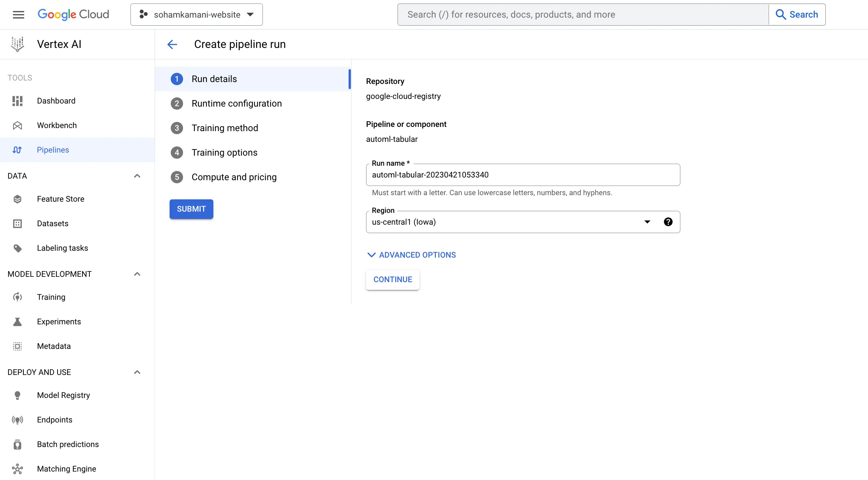Screen dimensions: 868x480
Task: Click the Region help question mark icon
Action: (668, 222)
